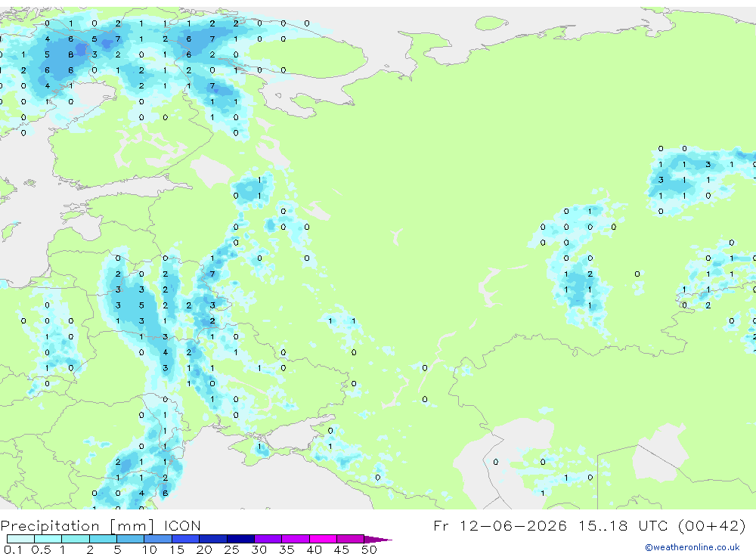The height and width of the screenshot is (554, 756).
Task: Click the "20" legend scale label
Action: point(204,549)
